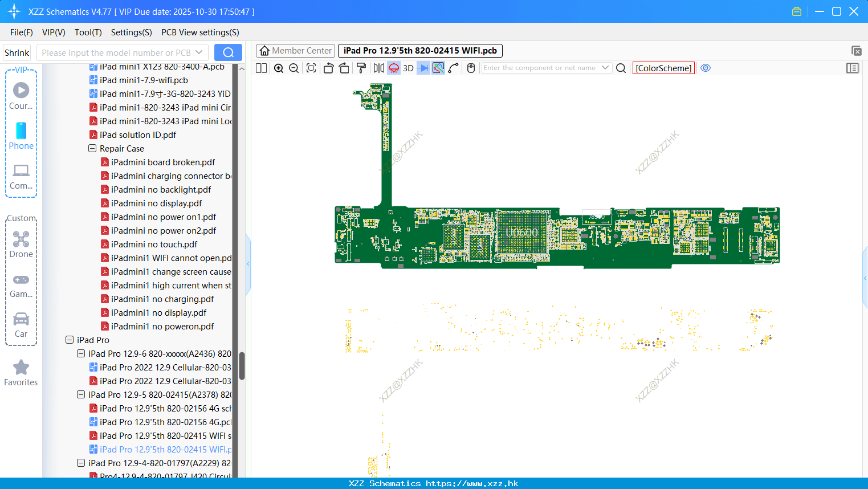
Task: Select the wire route tool
Action: [x=454, y=68]
